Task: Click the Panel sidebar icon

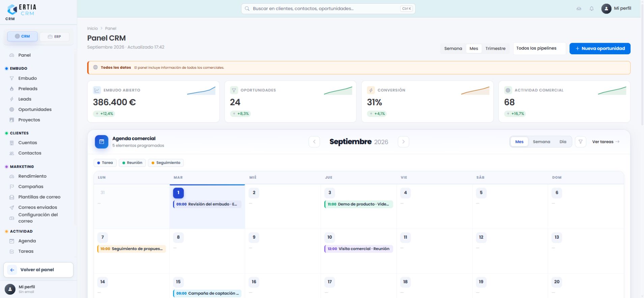Action: pyautogui.click(x=12, y=55)
